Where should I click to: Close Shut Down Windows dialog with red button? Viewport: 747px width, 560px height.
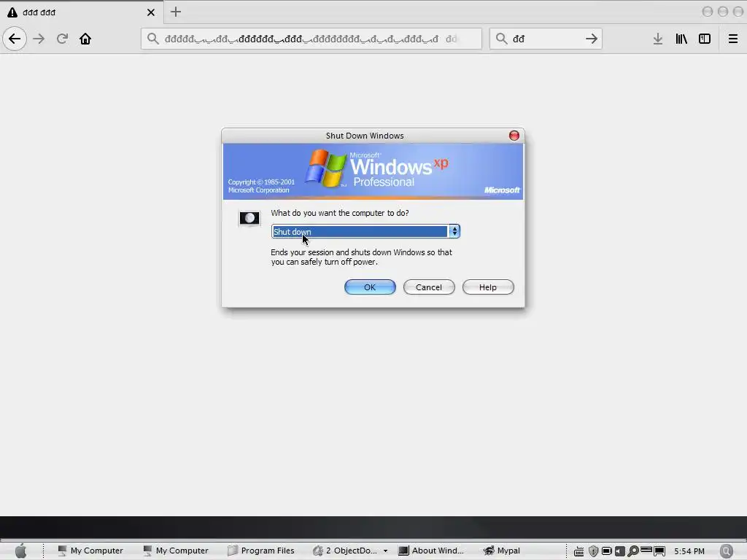514,136
